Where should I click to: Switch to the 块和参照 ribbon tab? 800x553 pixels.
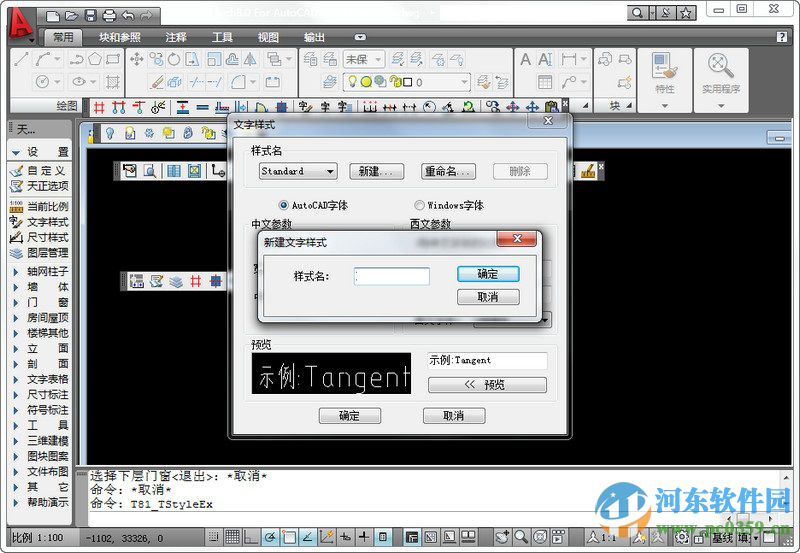point(120,37)
